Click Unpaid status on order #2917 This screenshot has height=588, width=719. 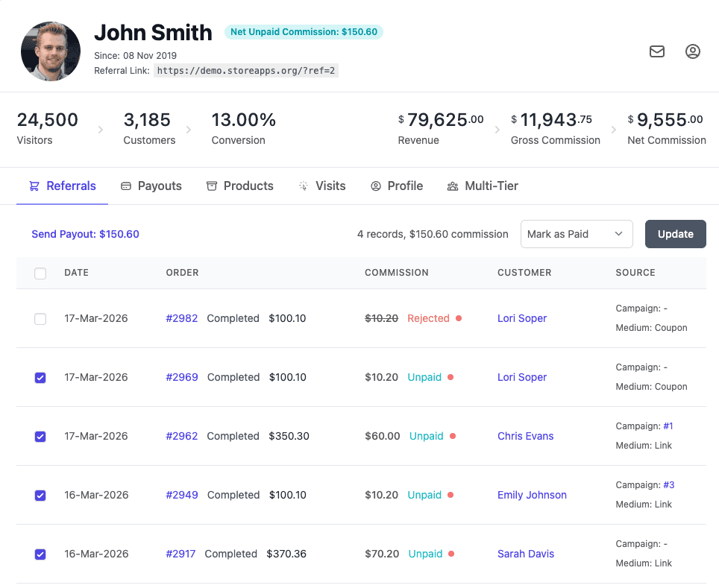pos(425,554)
